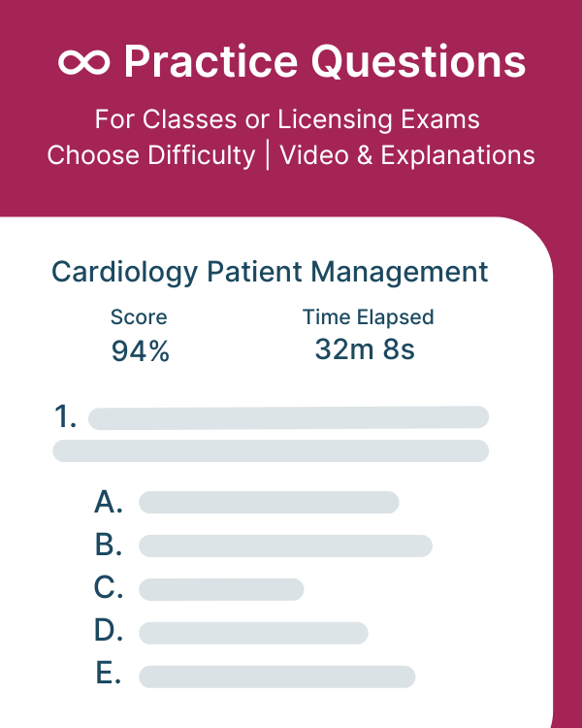Click the placeholder bar for answer C
582x728 pixels.
tap(221, 589)
